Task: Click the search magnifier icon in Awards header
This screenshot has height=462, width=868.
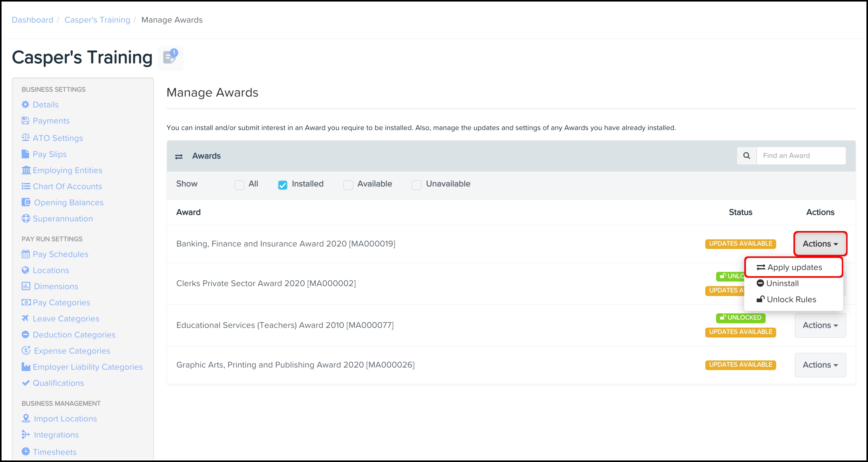Action: tap(746, 155)
